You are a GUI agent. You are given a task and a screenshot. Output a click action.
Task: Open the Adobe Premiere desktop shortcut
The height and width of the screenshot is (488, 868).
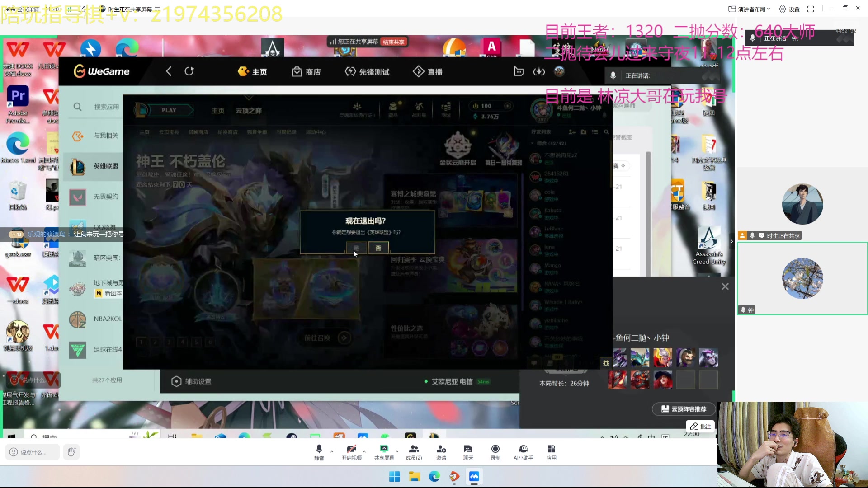(18, 105)
